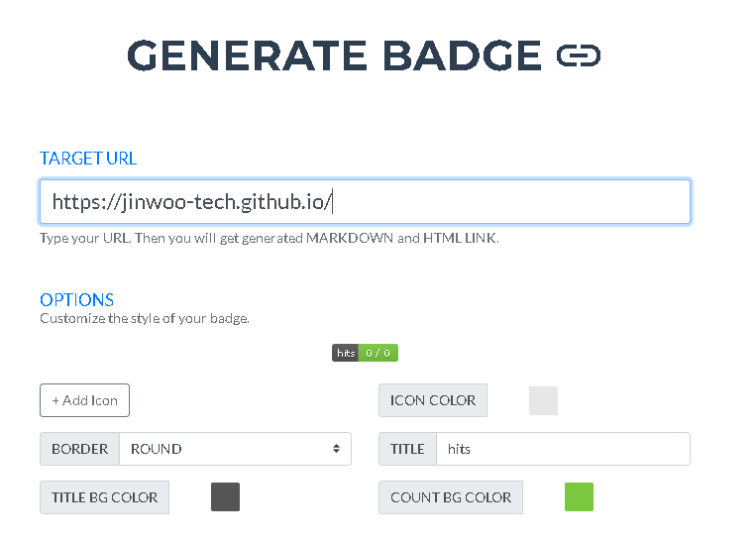This screenshot has height=542, width=756.
Task: Click the up-down arrows of the Border select
Action: click(x=336, y=449)
